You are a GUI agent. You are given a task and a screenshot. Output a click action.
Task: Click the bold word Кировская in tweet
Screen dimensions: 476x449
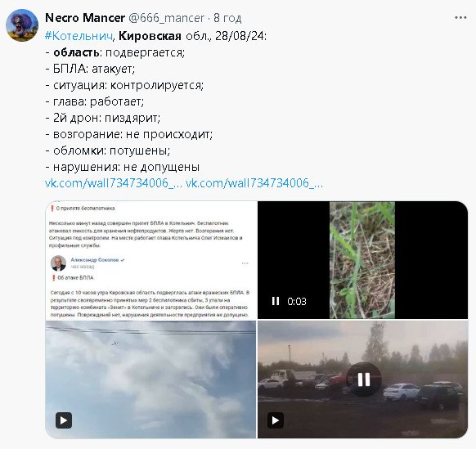tap(150, 36)
